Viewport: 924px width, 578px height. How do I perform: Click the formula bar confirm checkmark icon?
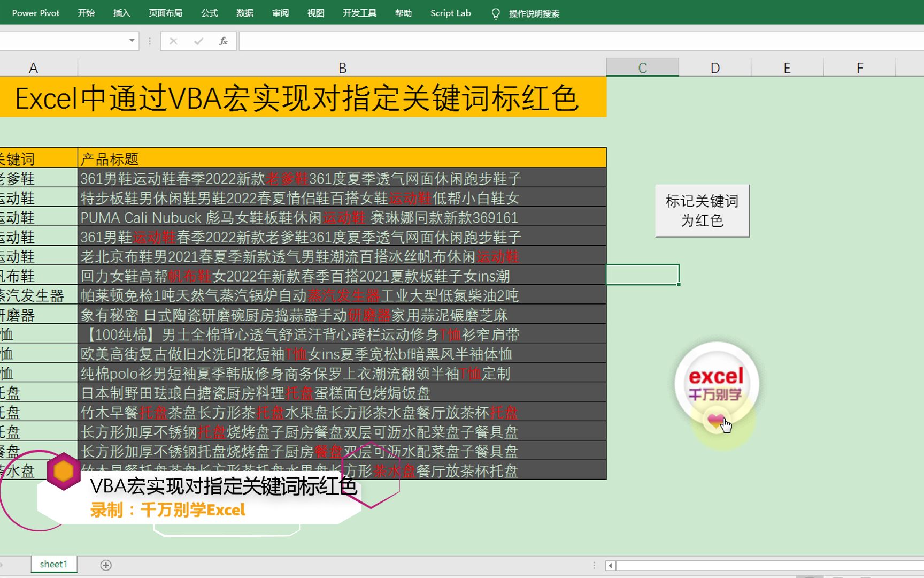(198, 41)
